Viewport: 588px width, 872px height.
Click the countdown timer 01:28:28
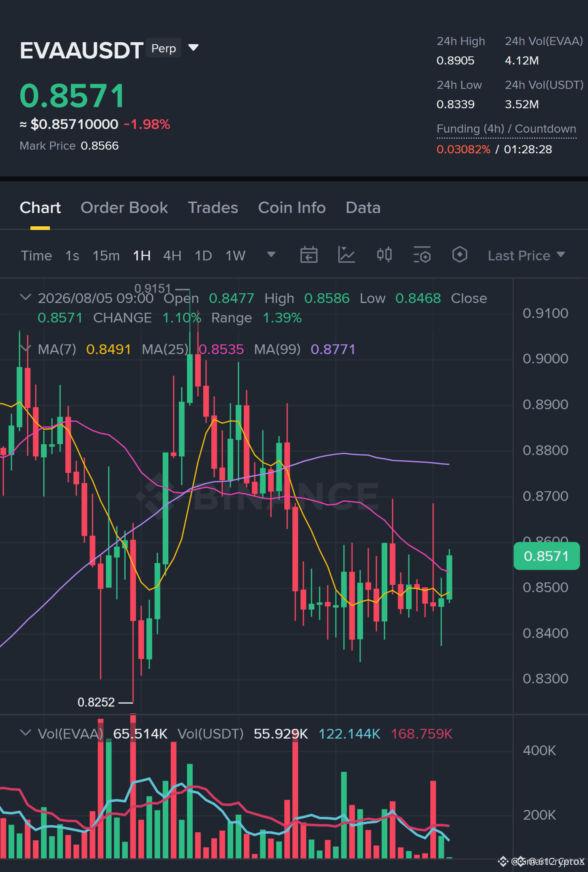[528, 150]
